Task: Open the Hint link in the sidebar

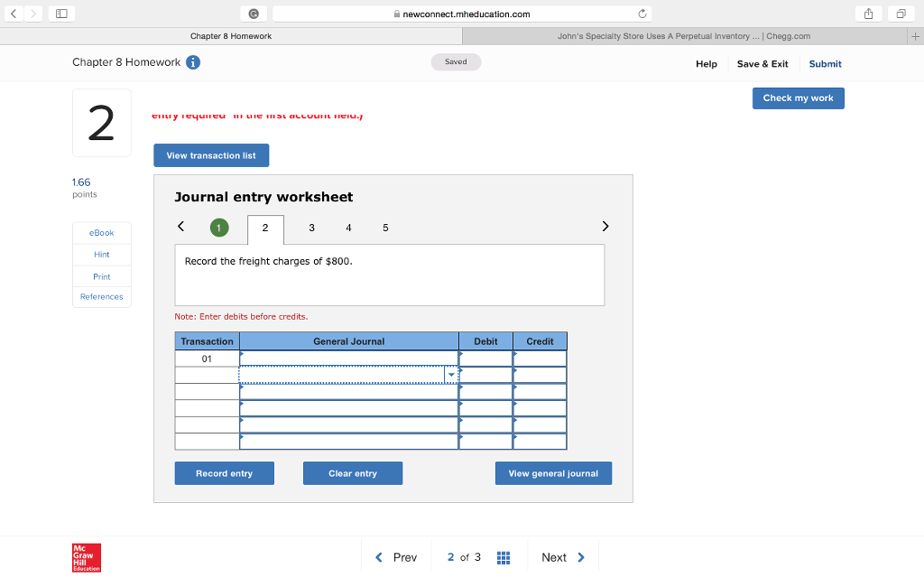Action: pos(101,255)
